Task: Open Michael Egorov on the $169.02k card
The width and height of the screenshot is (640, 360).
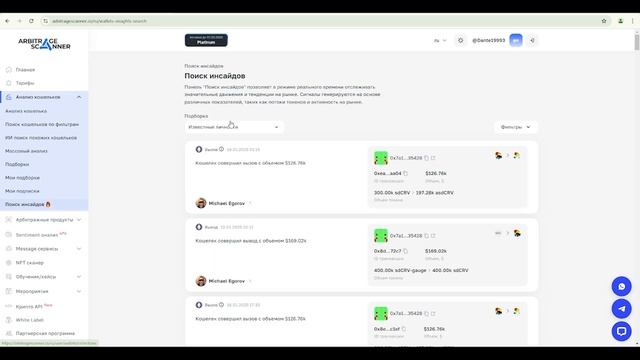Action: click(227, 281)
